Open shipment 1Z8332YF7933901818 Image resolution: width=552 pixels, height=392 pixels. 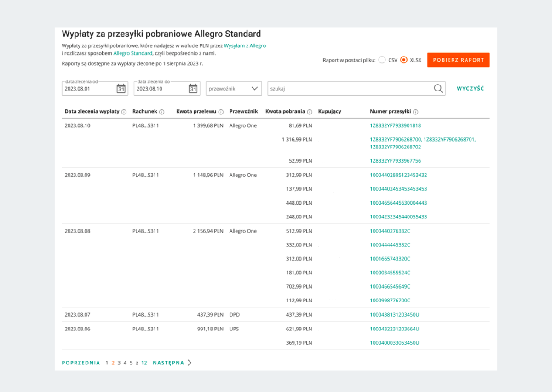tap(395, 125)
